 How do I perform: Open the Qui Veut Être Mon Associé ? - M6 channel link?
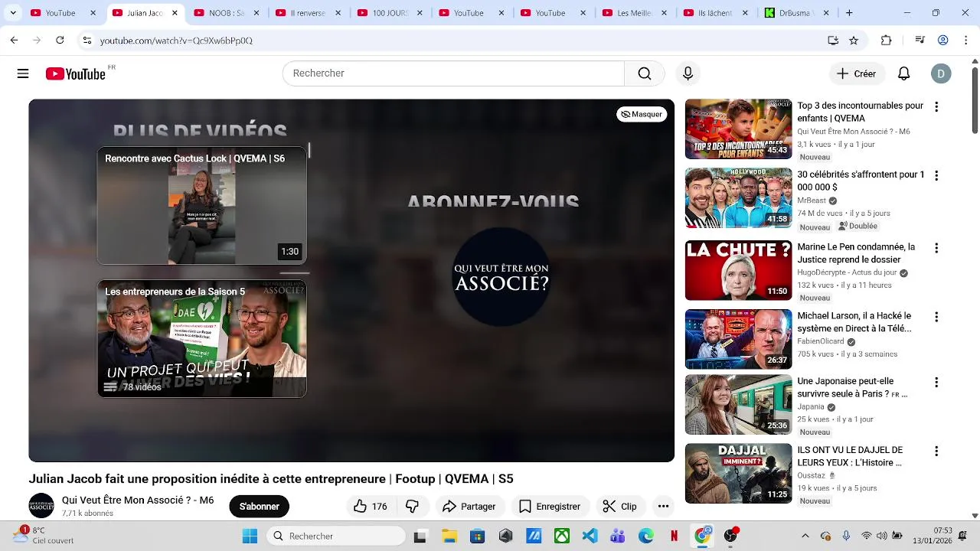[x=138, y=500]
